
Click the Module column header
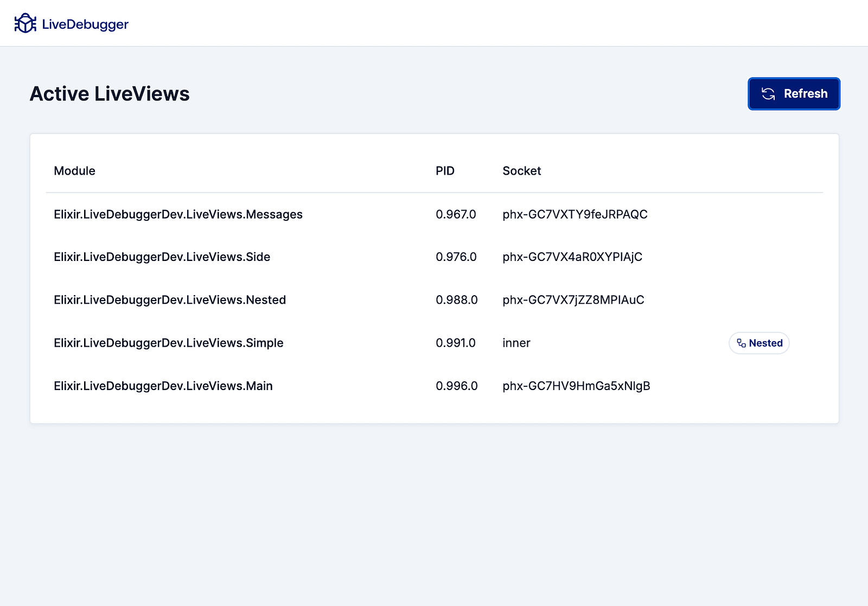74,171
